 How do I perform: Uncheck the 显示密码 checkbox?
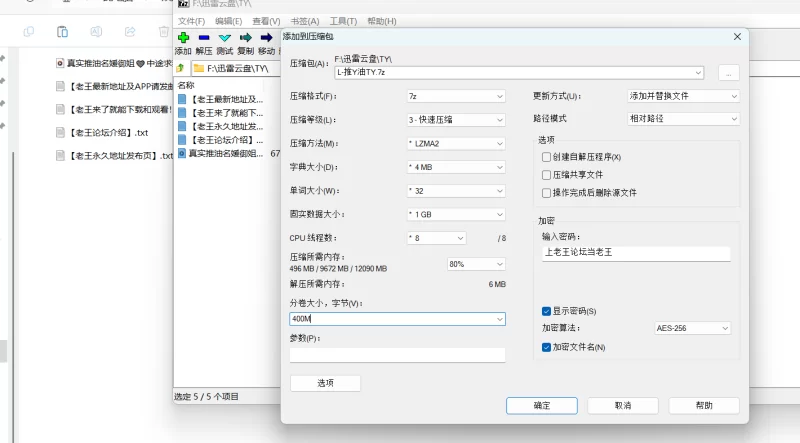coord(546,311)
